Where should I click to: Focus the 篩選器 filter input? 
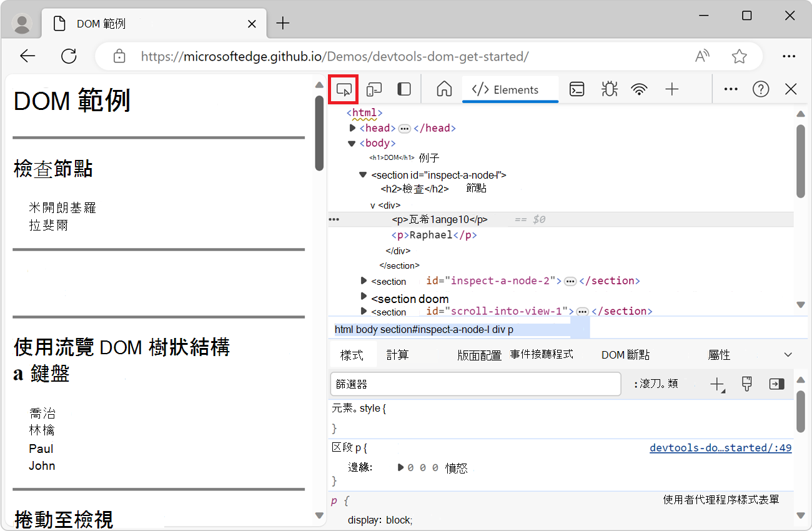click(x=475, y=384)
